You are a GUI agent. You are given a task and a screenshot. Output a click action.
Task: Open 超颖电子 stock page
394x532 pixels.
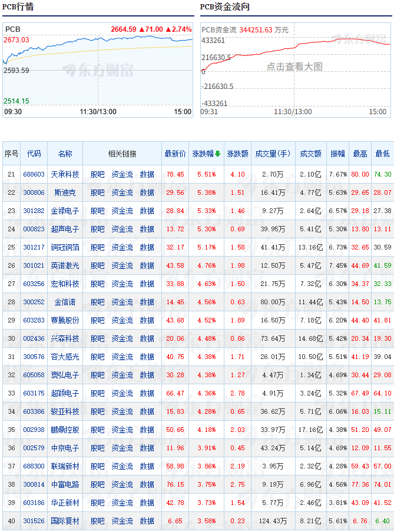point(65,394)
